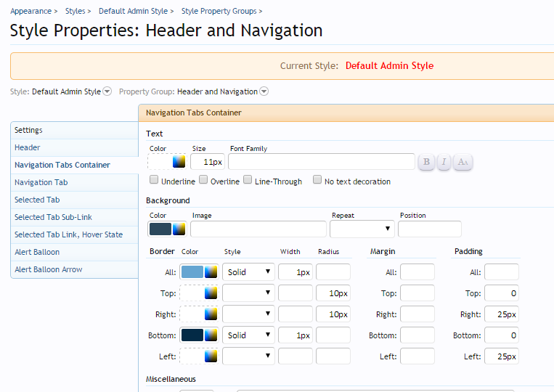
Task: Click the dark background color swatch
Action: [160, 229]
